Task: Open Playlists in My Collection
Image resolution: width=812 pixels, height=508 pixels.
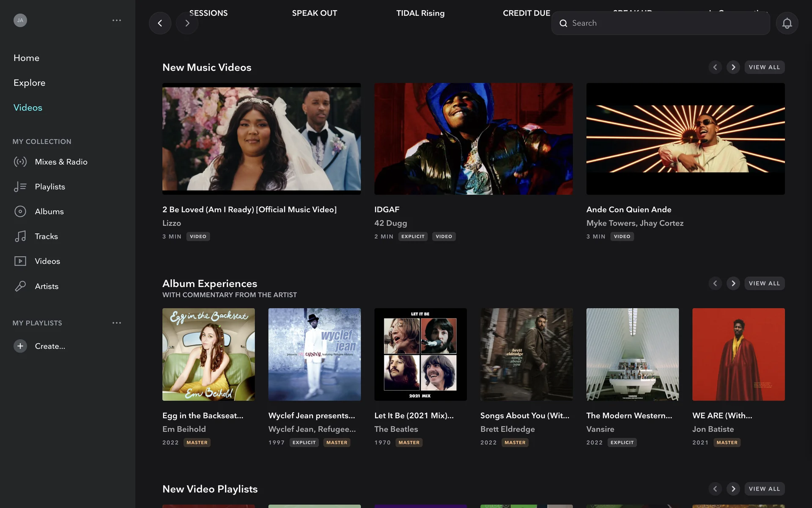Action: (x=50, y=187)
